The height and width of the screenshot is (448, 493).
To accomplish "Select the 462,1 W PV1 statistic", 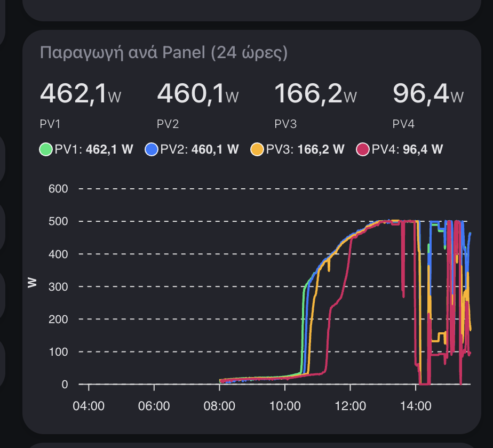I will pyautogui.click(x=80, y=94).
